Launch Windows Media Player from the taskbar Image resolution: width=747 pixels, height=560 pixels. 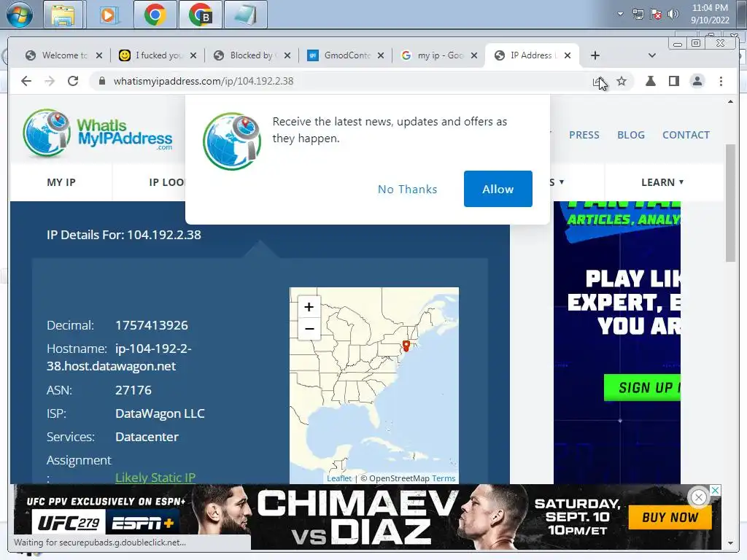point(109,15)
